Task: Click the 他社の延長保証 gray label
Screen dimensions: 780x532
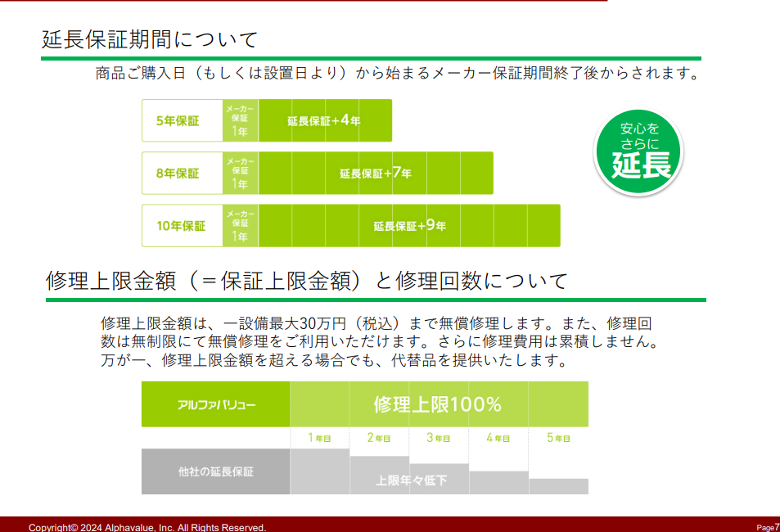Action: 215,471
